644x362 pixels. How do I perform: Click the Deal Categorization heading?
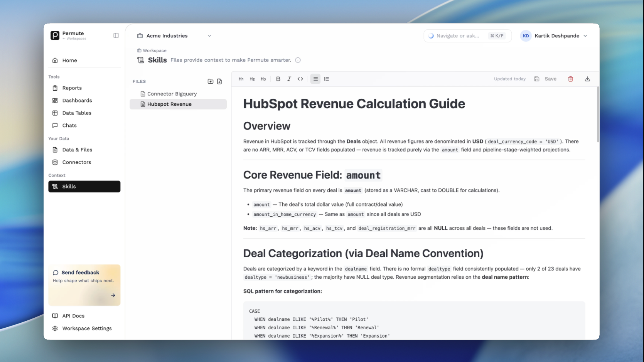tap(363, 253)
